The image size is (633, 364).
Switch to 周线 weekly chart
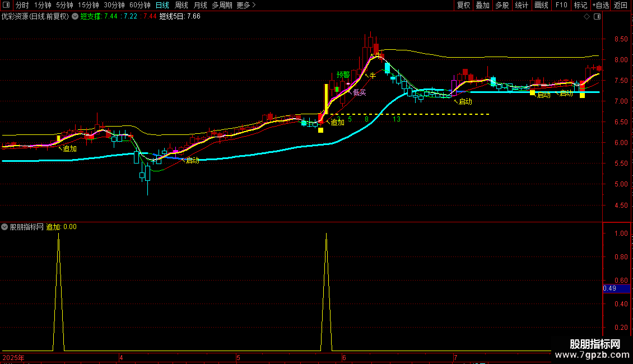181,5
